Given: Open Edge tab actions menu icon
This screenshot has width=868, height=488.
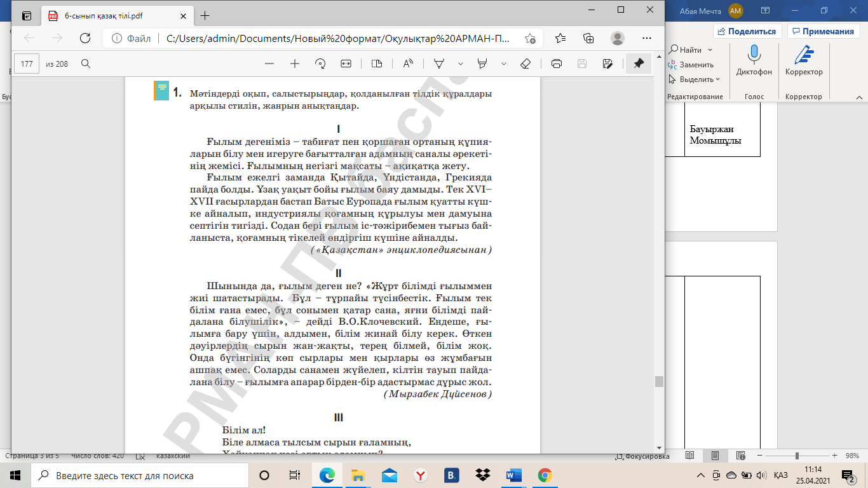Looking at the screenshot, I should pos(26,16).
